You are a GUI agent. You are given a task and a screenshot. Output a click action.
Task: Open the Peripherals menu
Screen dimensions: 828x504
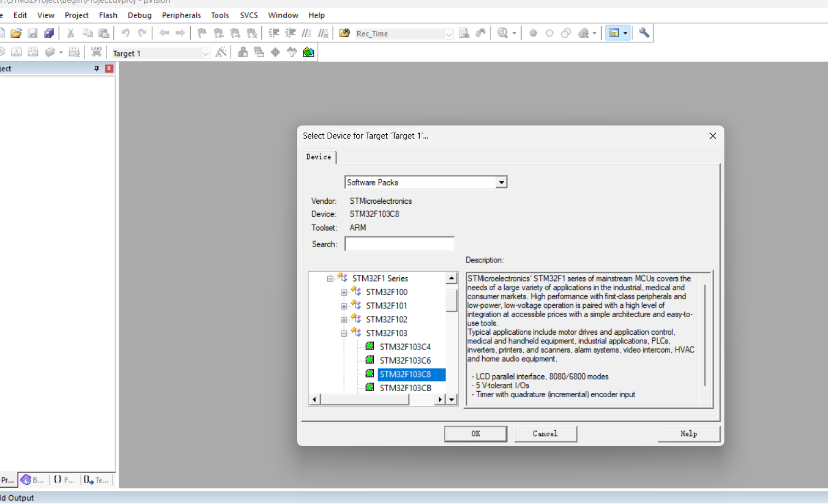181,15
